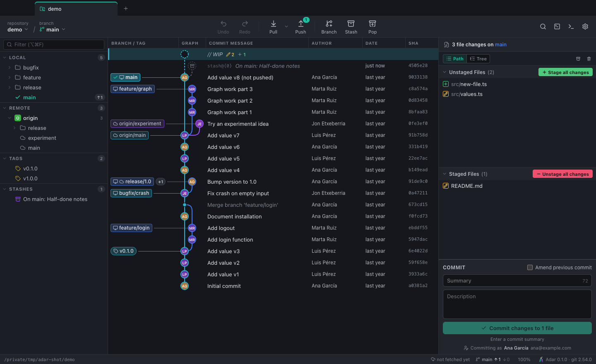
Task: Collapse the Staged Files section
Action: tap(445, 174)
